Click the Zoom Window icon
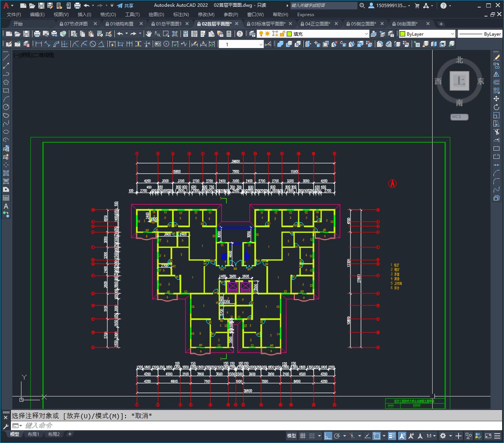 tap(165, 34)
